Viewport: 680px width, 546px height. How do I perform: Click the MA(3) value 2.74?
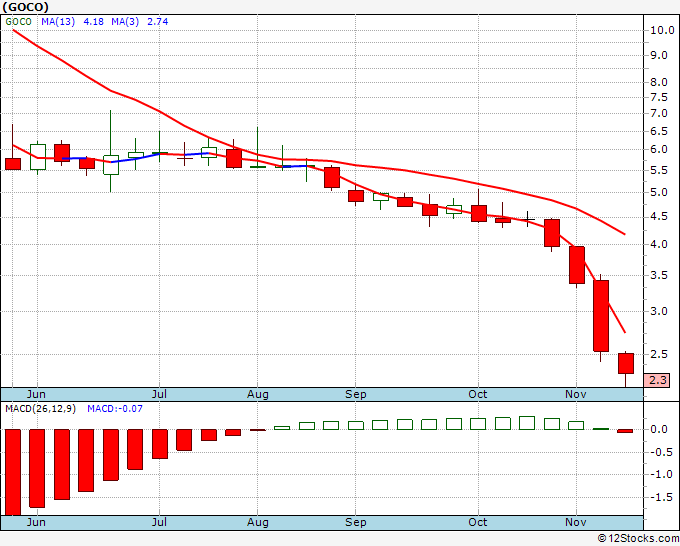pyautogui.click(x=157, y=22)
